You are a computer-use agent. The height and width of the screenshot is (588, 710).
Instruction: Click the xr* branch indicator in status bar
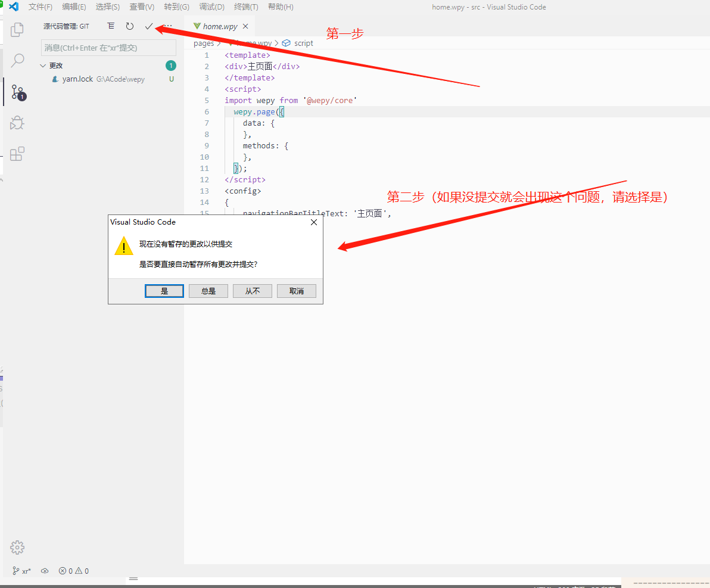(21, 571)
